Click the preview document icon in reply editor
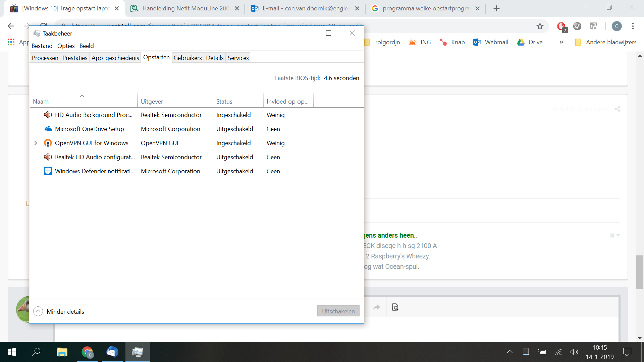Screen dimensions: 644x362 tap(395, 307)
